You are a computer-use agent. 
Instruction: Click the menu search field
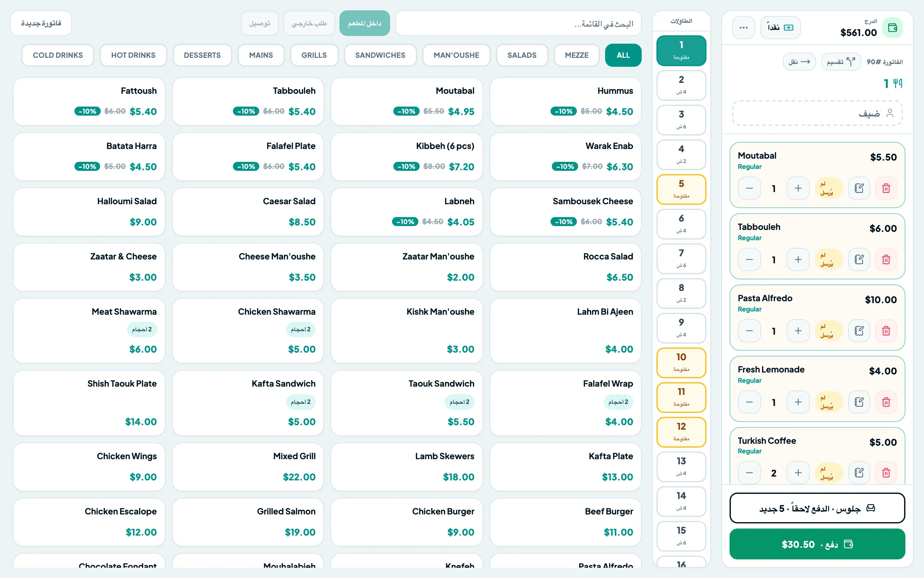[518, 23]
